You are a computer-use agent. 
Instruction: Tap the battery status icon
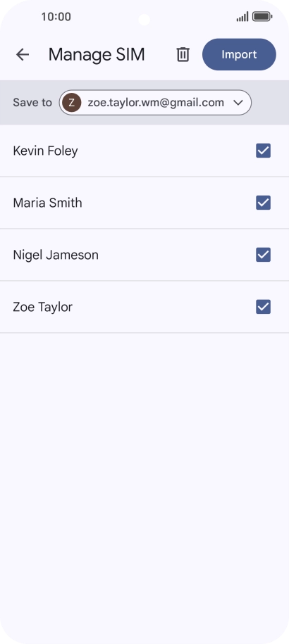[x=262, y=17]
